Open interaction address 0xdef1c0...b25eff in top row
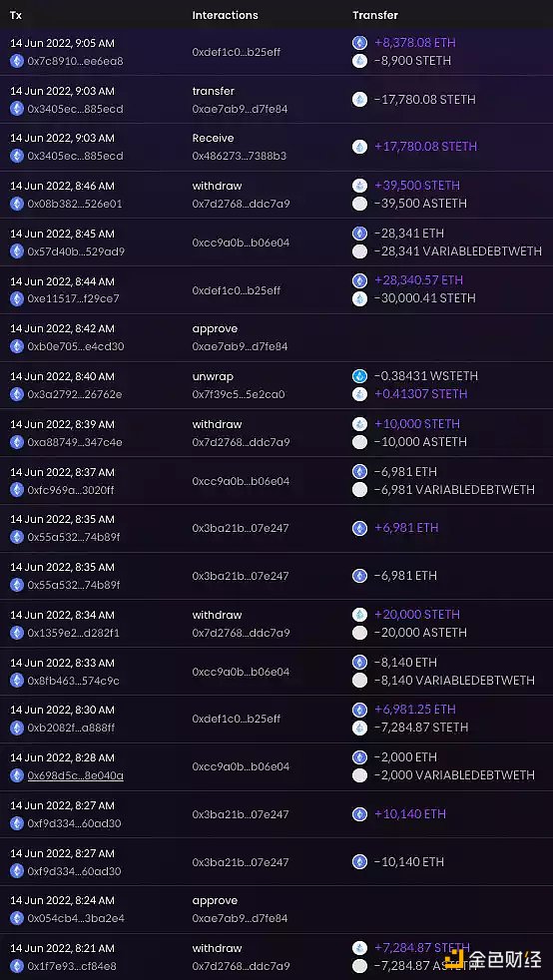Screen dimensions: 553x980 point(237,52)
